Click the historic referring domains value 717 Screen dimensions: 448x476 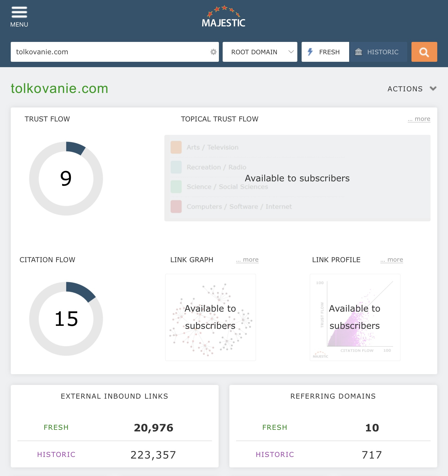click(x=372, y=455)
